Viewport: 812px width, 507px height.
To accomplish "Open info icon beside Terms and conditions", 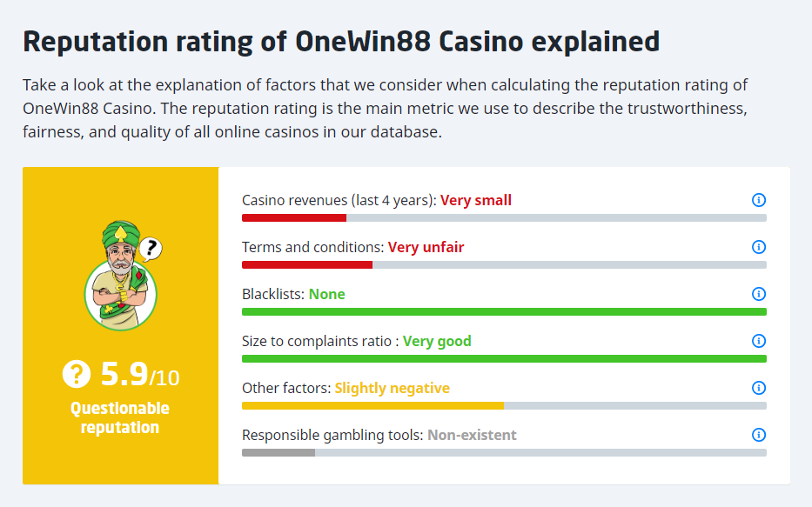I will [x=758, y=247].
